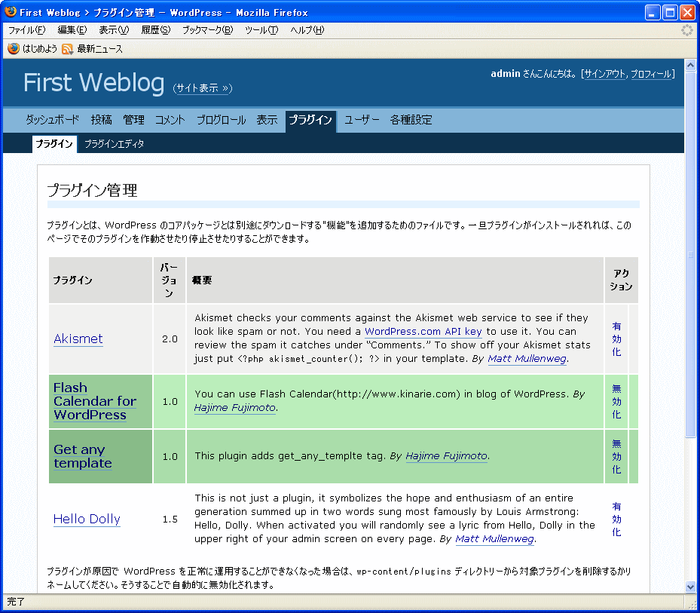Click the scrollbar down arrow
The image size is (700, 613).
point(690,586)
